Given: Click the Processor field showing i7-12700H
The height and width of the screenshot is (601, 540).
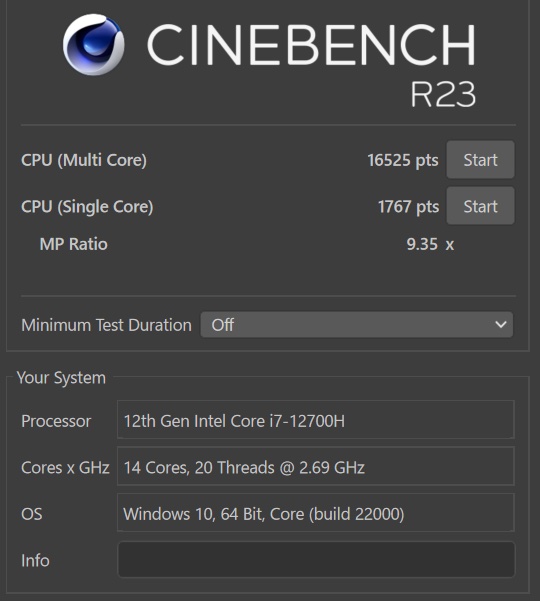Looking at the screenshot, I should (x=316, y=420).
